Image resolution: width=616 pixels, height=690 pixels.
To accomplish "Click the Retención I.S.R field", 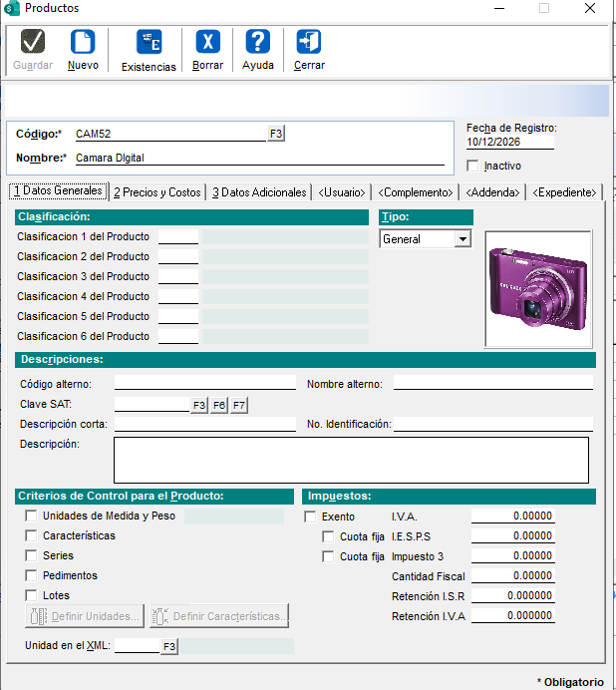I will point(513,596).
